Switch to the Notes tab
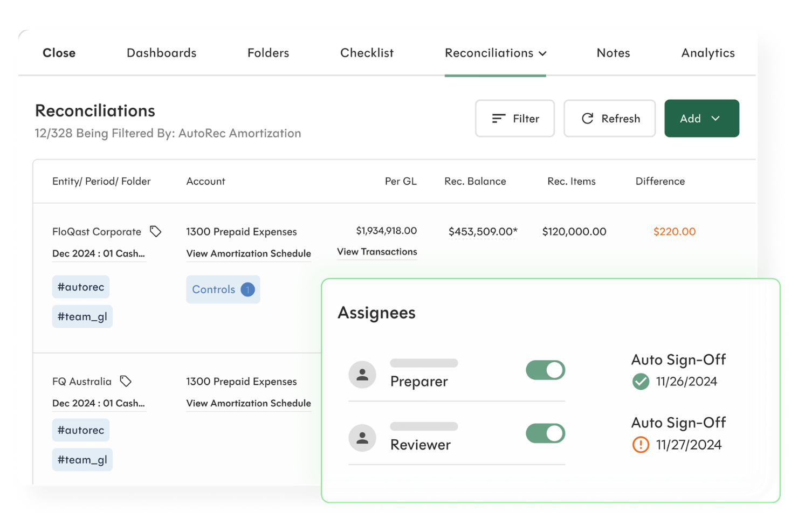798x532 pixels. coord(613,53)
